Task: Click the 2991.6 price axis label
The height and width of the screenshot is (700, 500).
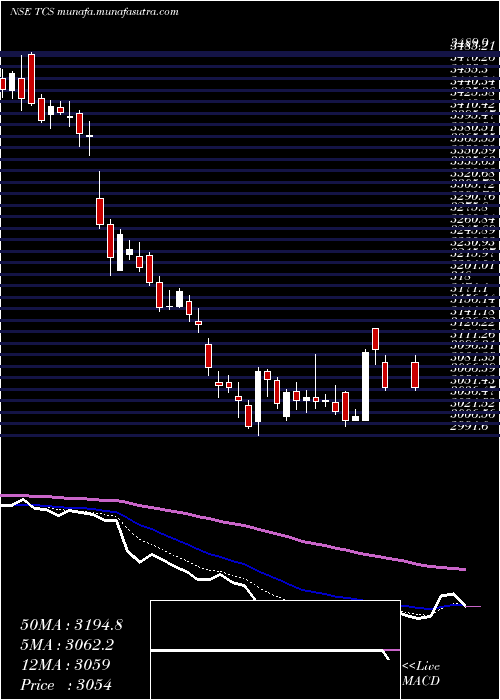Action: 471,426
